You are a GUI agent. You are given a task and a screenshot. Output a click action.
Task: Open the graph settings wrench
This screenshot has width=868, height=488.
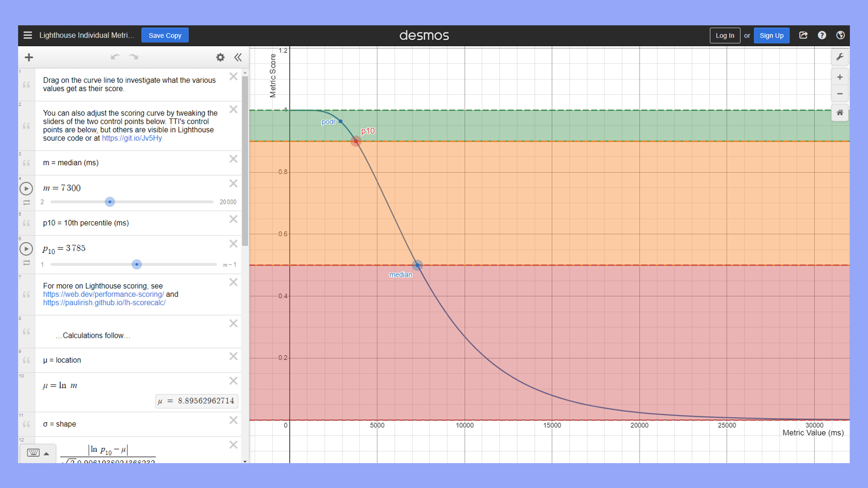tap(840, 56)
